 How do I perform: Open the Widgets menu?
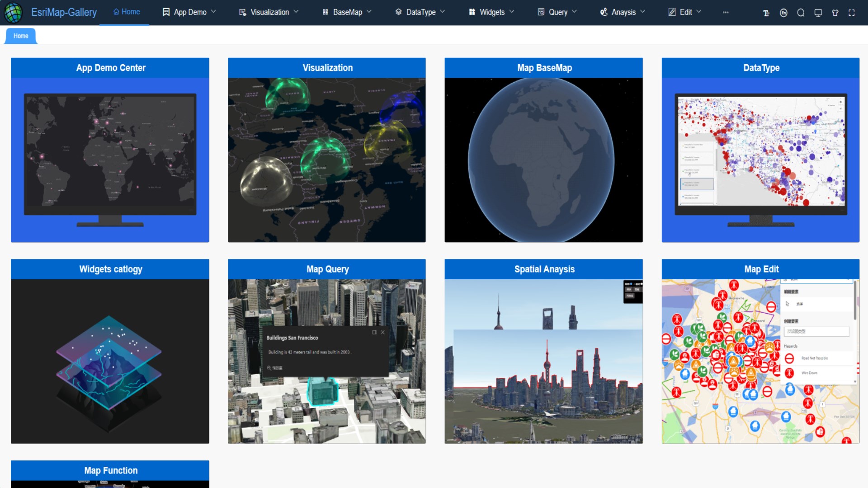pyautogui.click(x=491, y=12)
